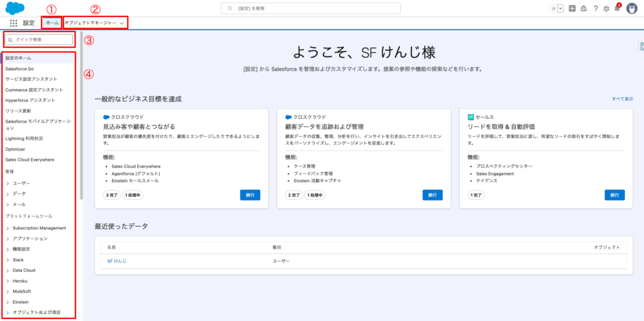Viewport: 644px width, 321px height.
Task: Expand the ユーザー tree section
Action: pyautogui.click(x=7, y=183)
